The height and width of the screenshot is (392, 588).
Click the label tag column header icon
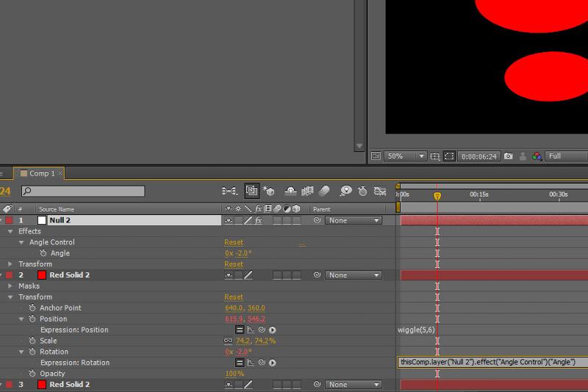pyautogui.click(x=7, y=208)
